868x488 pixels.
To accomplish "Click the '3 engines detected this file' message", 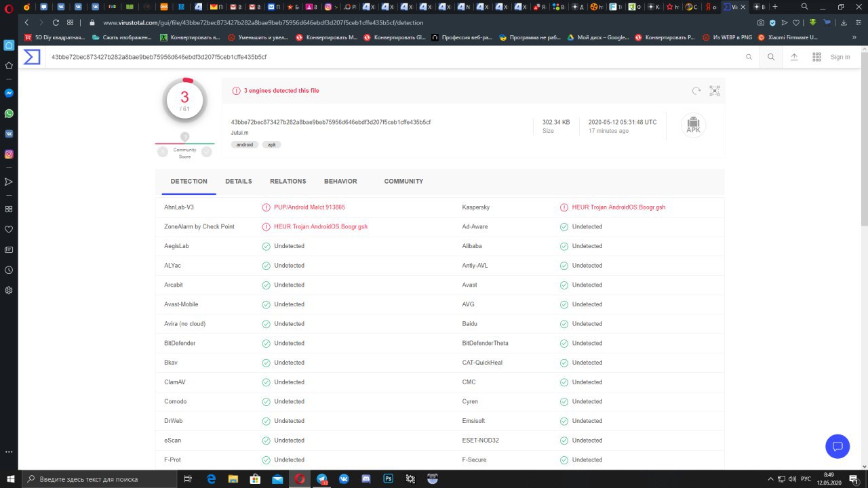I will 281,91.
